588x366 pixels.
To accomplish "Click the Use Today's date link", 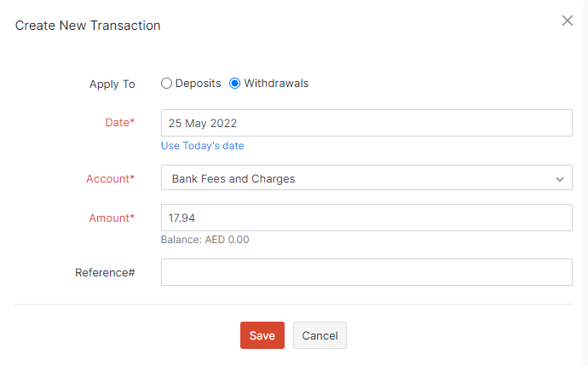I will [x=203, y=146].
